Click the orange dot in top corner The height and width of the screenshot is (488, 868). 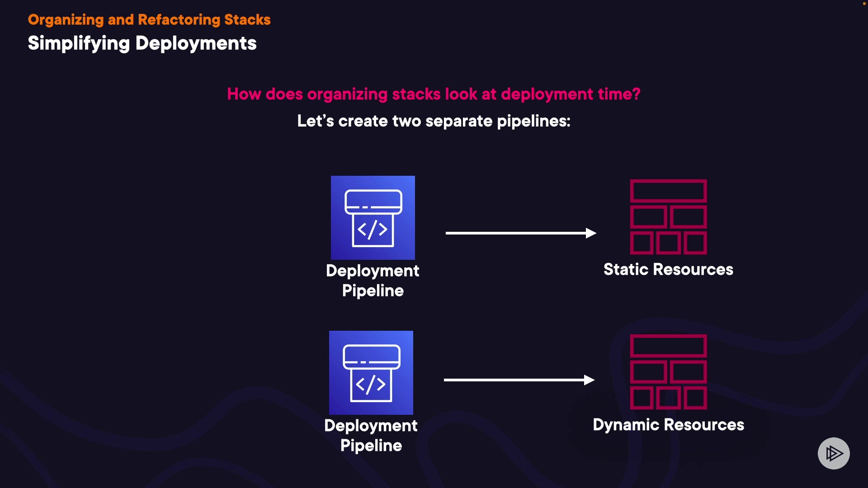(x=864, y=4)
